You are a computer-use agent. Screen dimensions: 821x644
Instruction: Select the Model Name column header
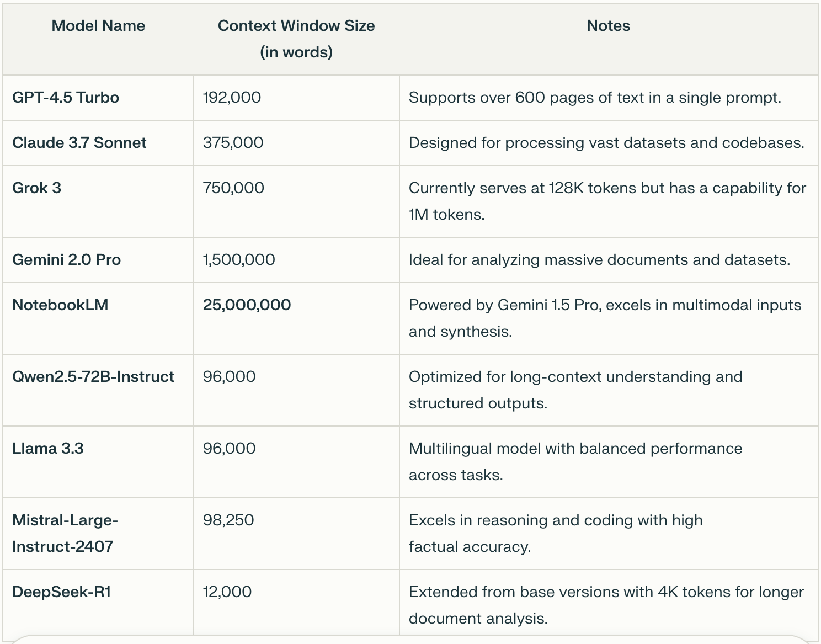tap(97, 25)
